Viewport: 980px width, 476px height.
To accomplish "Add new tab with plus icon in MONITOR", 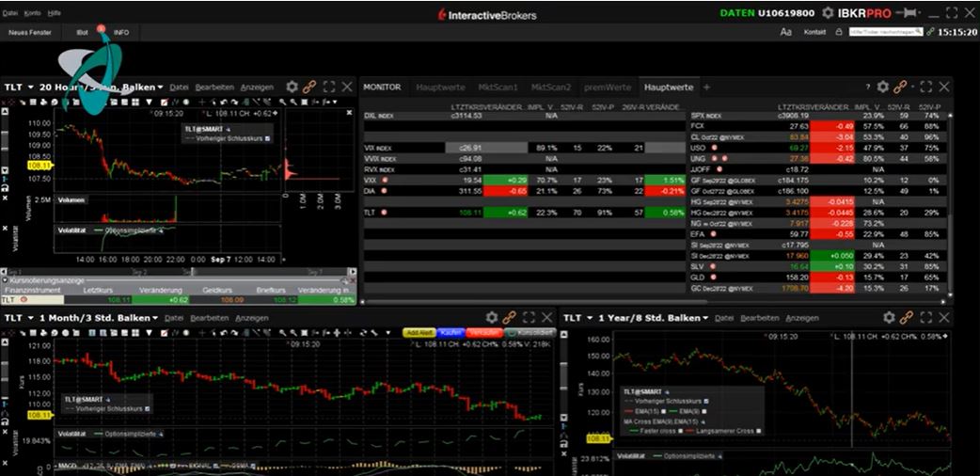I will click(707, 87).
